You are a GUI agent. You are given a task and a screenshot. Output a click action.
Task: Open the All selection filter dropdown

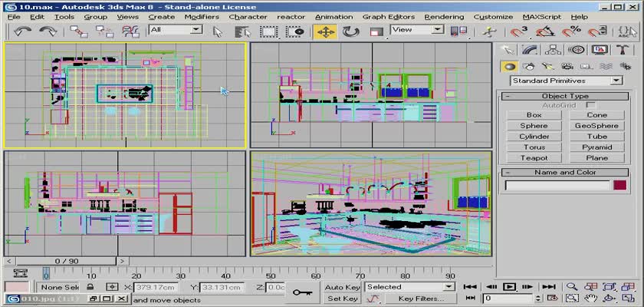tap(176, 29)
